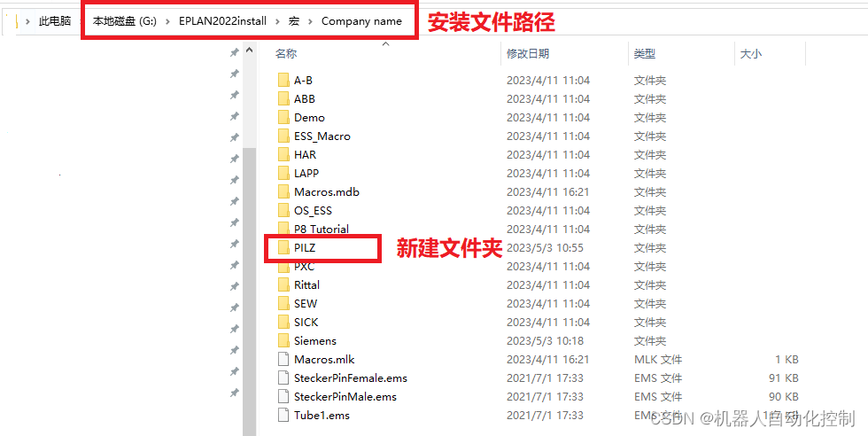Navigate to 宏 breadcrumb in address bar

(293, 21)
